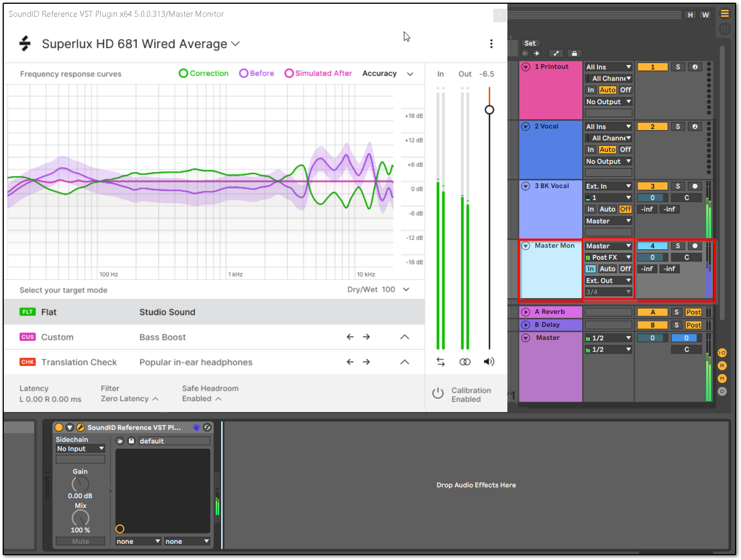Click the stereo channel mode icon in SoundID plugin

point(465,362)
